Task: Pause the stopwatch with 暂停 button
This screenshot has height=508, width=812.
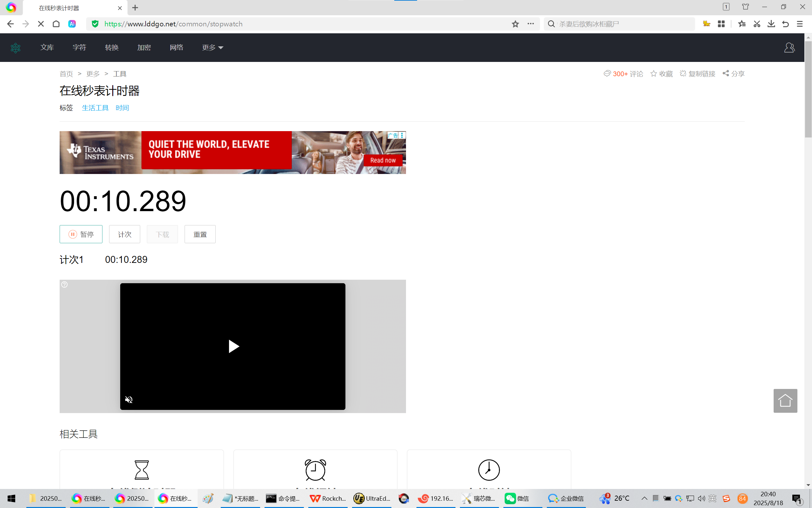Action: [81, 234]
